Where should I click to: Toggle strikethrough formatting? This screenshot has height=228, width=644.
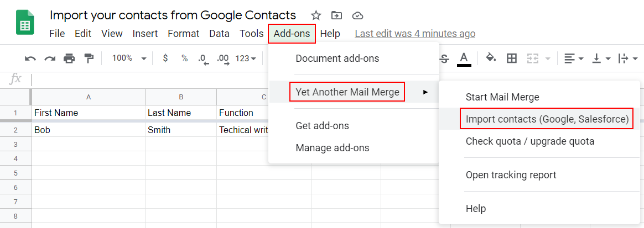[x=444, y=58]
